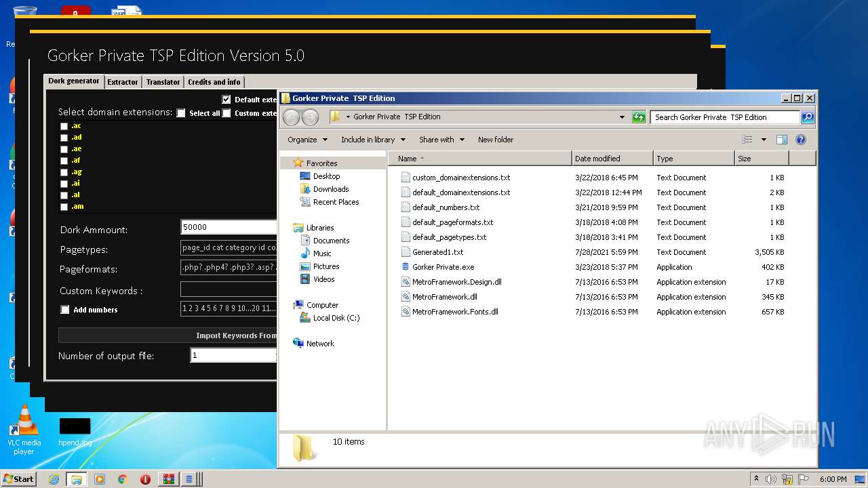The width and height of the screenshot is (868, 488).
Task: Open Recent Places in sidebar
Action: [x=336, y=202]
